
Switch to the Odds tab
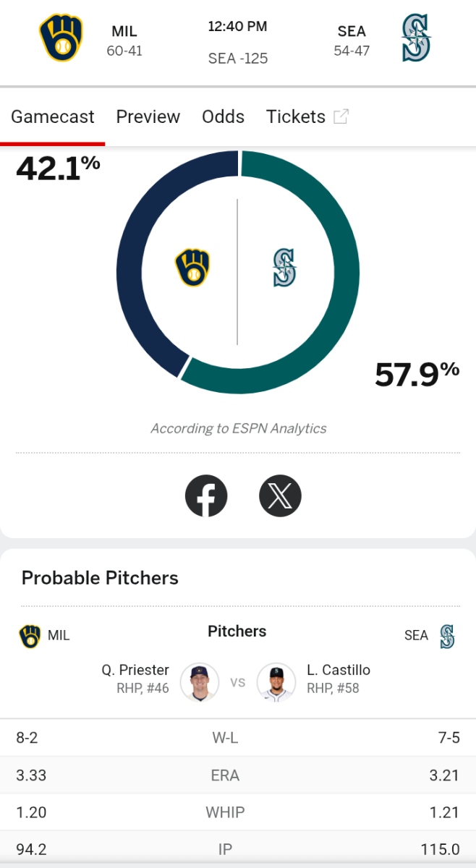click(224, 116)
